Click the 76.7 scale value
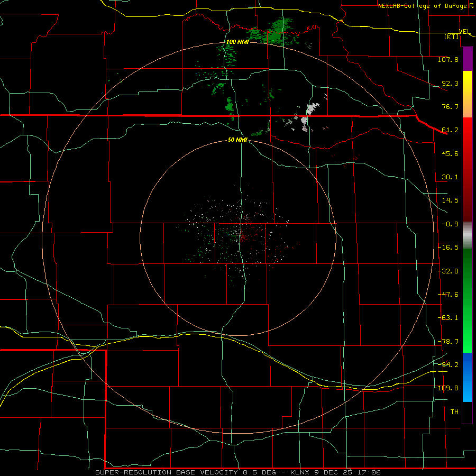 click(450, 106)
